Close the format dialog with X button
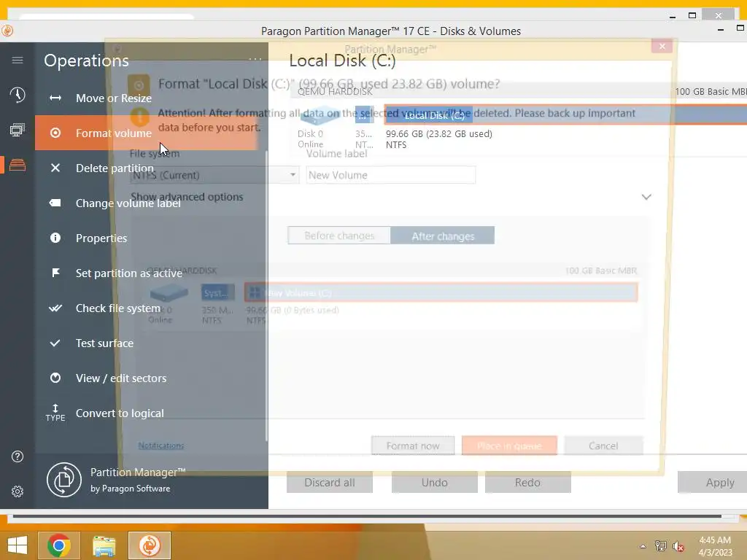Image resolution: width=747 pixels, height=560 pixels. tap(662, 46)
